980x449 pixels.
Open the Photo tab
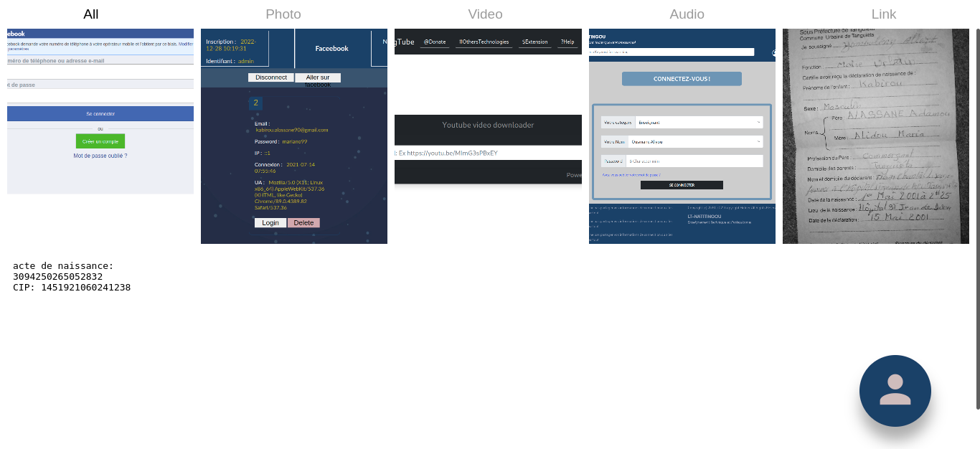click(x=283, y=14)
